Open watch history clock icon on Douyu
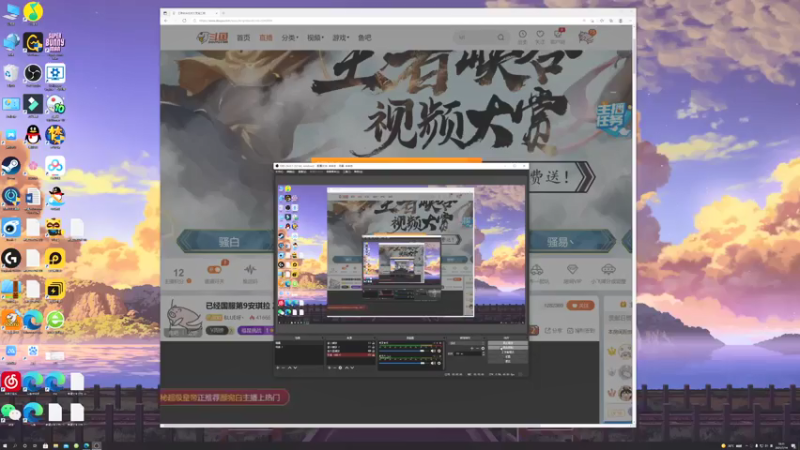 (522, 35)
